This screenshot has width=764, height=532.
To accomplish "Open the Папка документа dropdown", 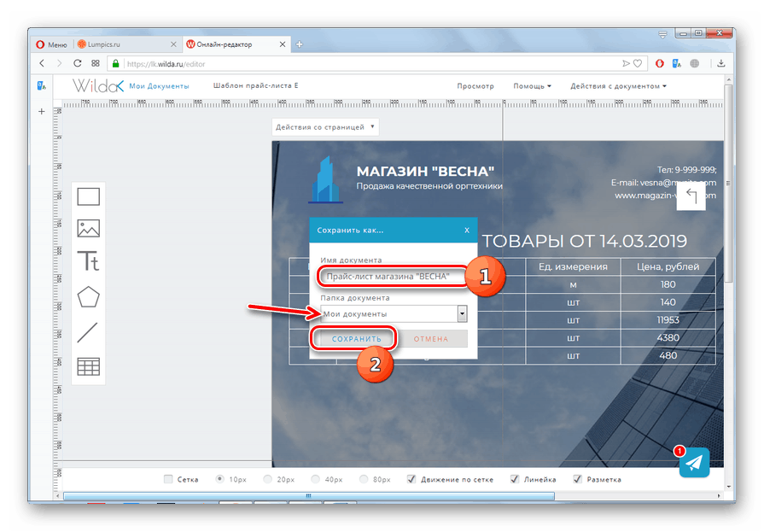I will (394, 313).
